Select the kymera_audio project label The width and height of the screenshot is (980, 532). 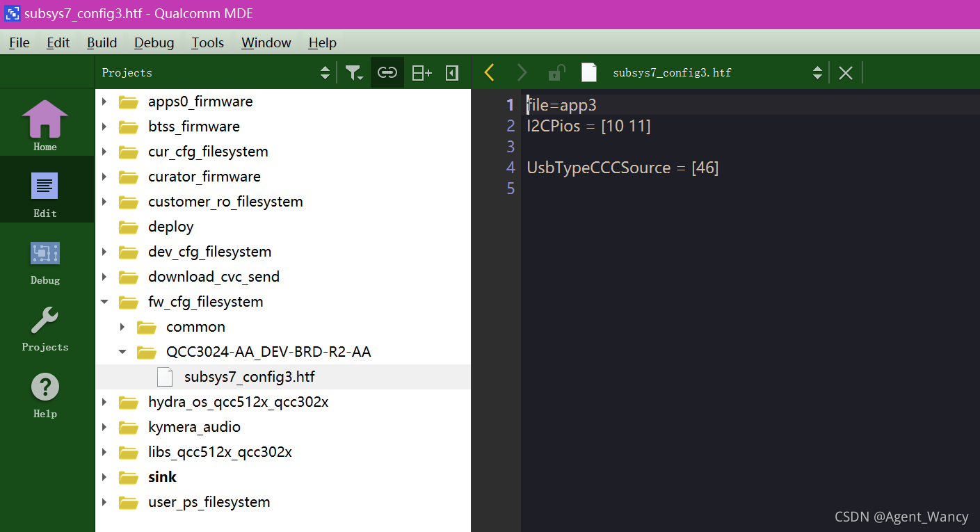pos(194,427)
